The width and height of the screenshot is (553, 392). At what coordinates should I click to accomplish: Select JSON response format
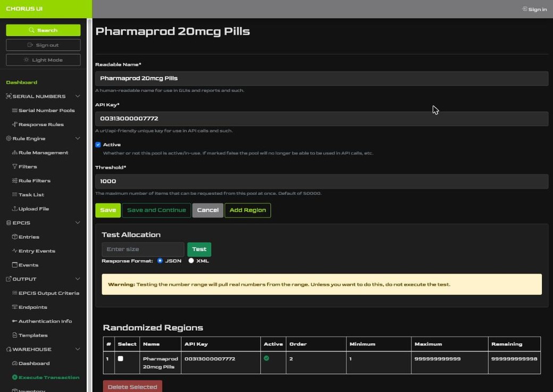(x=160, y=261)
